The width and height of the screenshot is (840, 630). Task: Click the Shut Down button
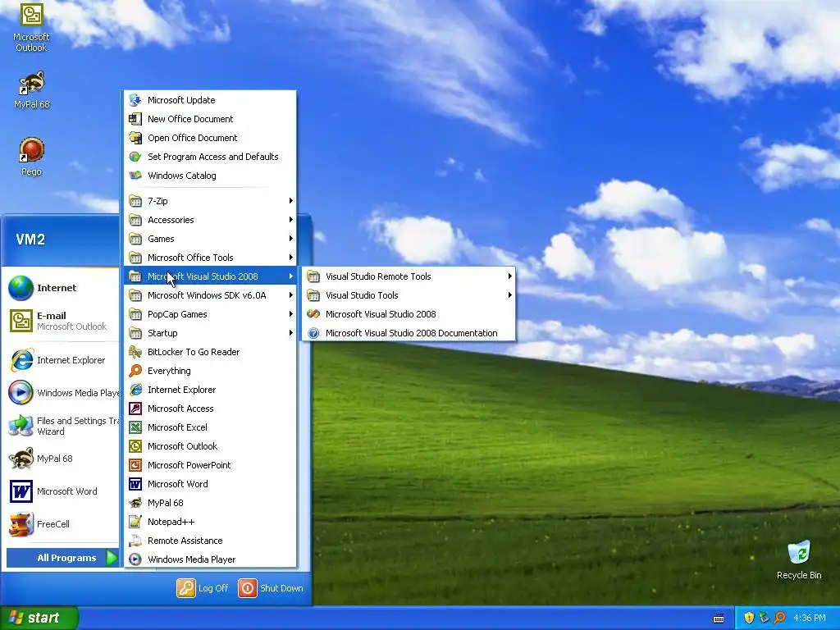click(271, 588)
